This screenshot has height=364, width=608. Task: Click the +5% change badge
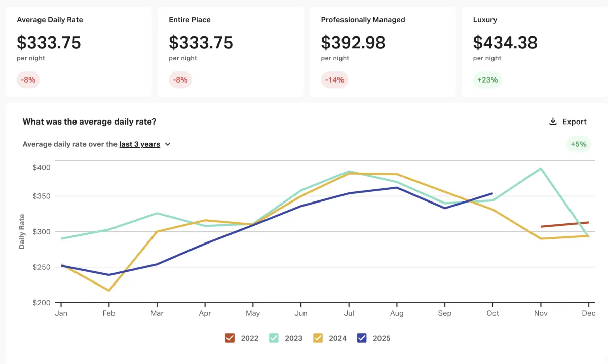pos(578,144)
